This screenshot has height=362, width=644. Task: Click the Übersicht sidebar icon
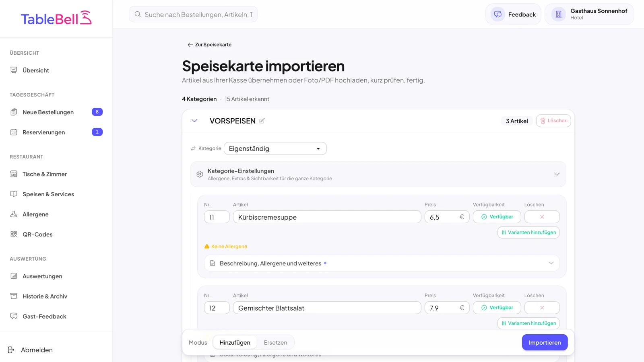(14, 70)
